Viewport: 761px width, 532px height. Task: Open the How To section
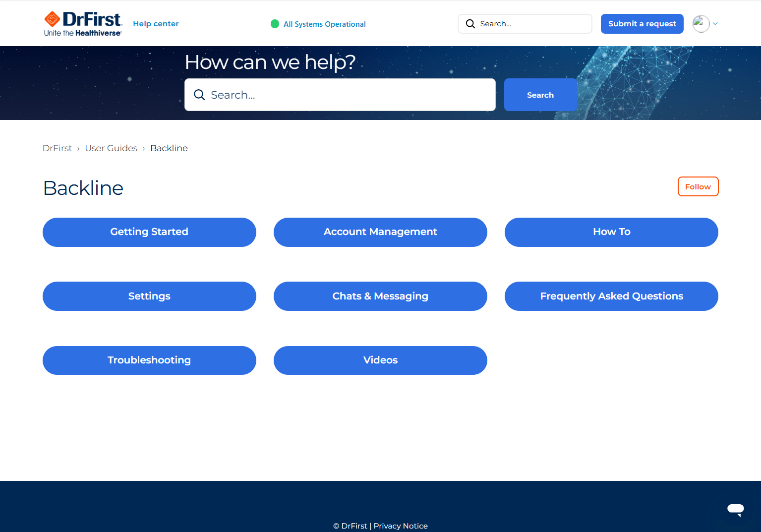611,232
